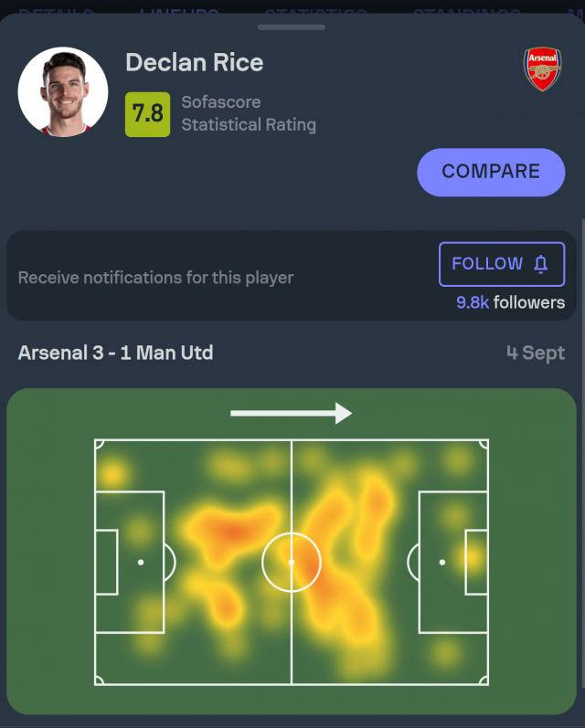This screenshot has height=728, width=585.
Task: Click Sofascore Statistical Rating label
Action: pos(248,113)
